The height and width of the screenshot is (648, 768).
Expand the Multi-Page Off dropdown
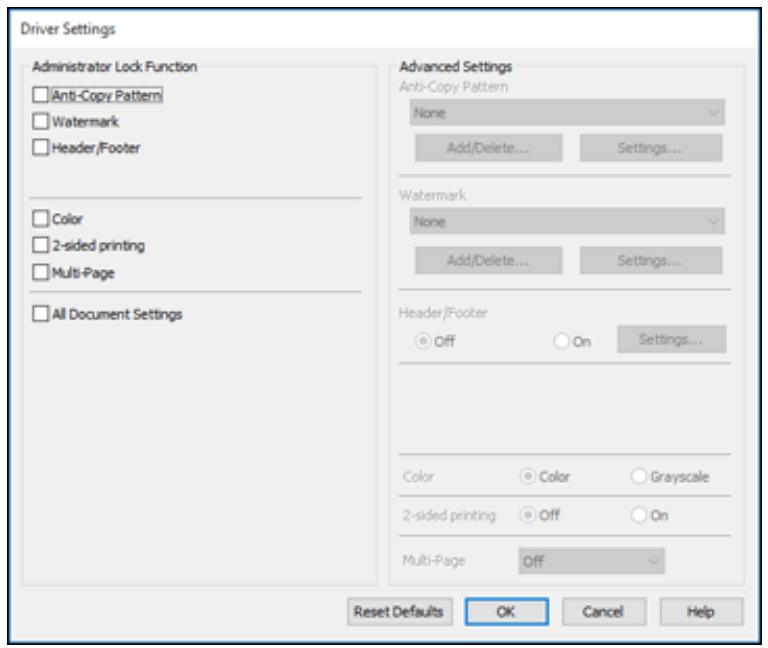tap(591, 561)
